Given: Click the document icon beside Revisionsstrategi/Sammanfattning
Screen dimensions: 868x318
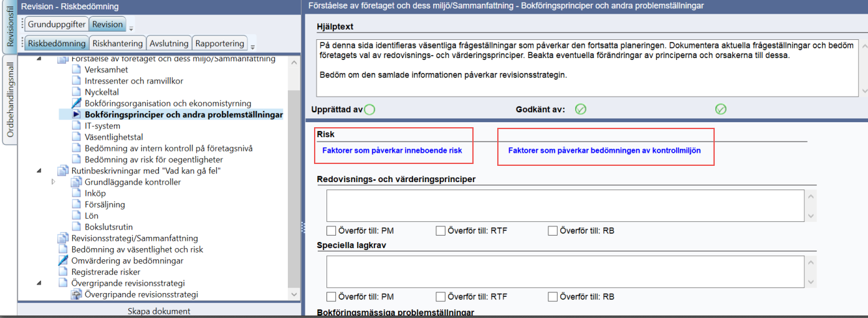Looking at the screenshot, I should (63, 238).
